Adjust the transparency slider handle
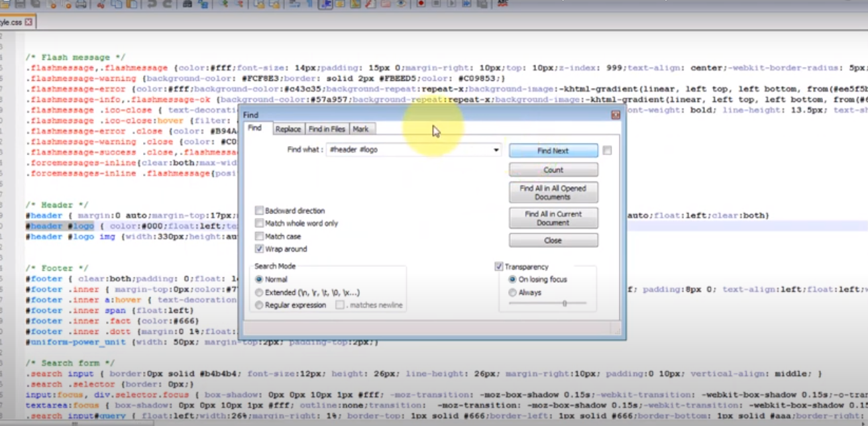Screen dimensions: 868x426 pos(565,303)
